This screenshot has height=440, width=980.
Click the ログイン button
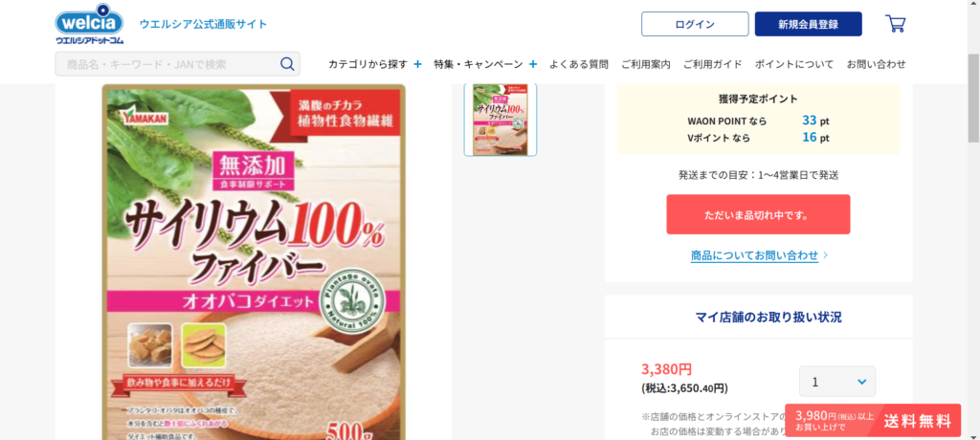pyautogui.click(x=695, y=24)
